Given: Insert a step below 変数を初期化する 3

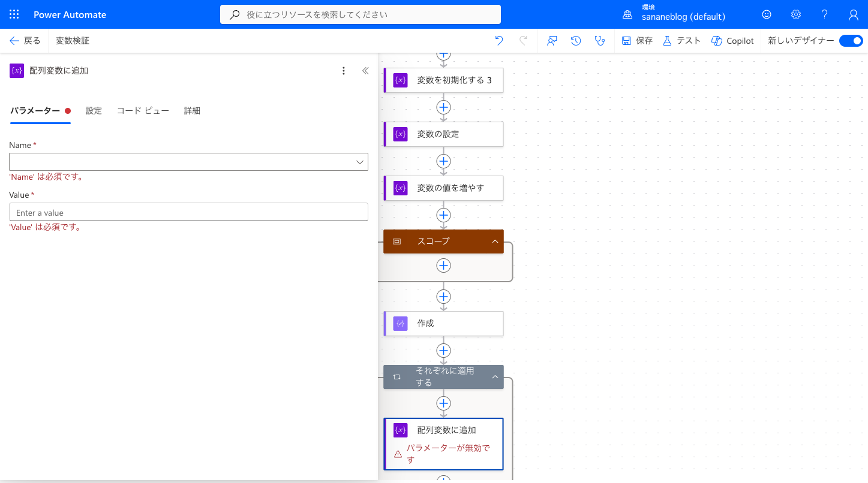Looking at the screenshot, I should pyautogui.click(x=443, y=107).
